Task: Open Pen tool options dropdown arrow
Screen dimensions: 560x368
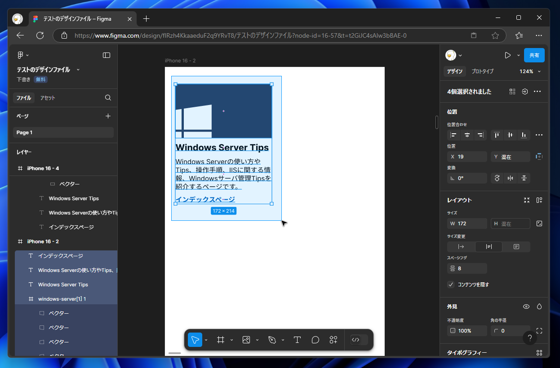Action: [282, 340]
